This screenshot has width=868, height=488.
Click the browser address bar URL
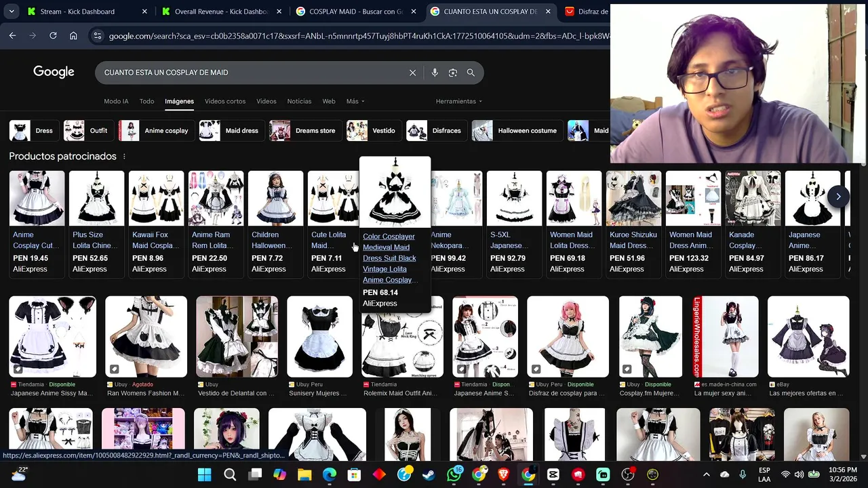coord(358,36)
